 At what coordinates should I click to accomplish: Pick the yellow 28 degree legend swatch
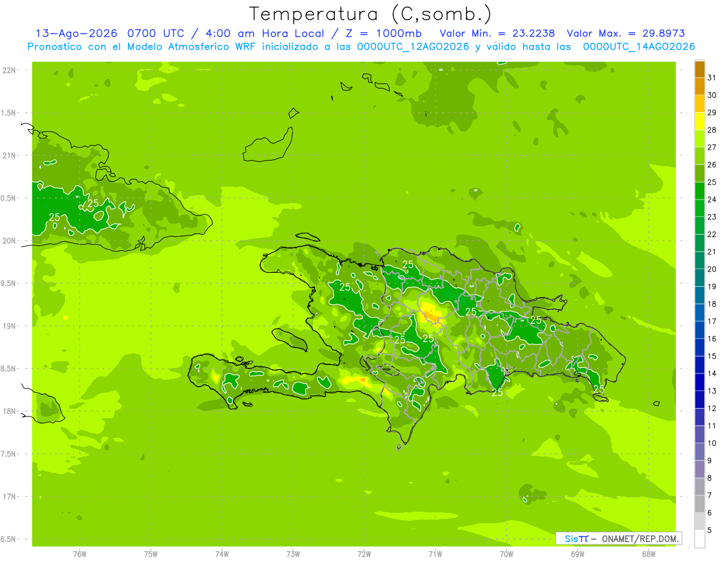point(699,122)
